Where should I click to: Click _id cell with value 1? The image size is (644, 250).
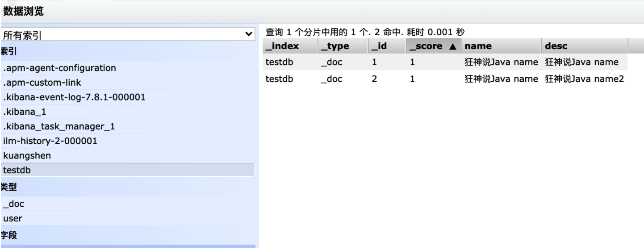tap(386, 63)
